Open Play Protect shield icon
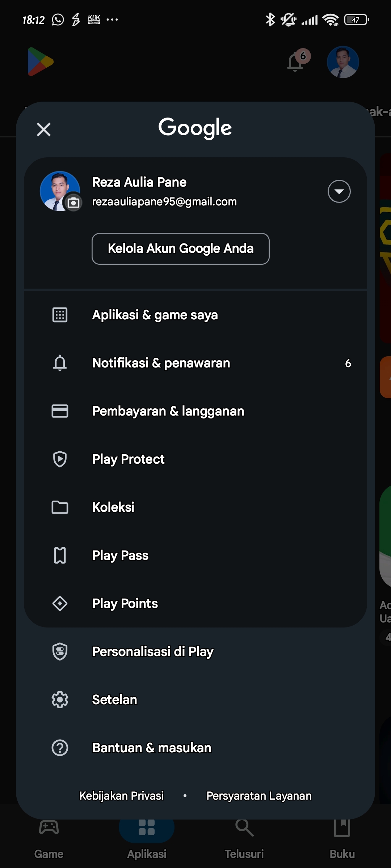391x868 pixels. (x=60, y=459)
